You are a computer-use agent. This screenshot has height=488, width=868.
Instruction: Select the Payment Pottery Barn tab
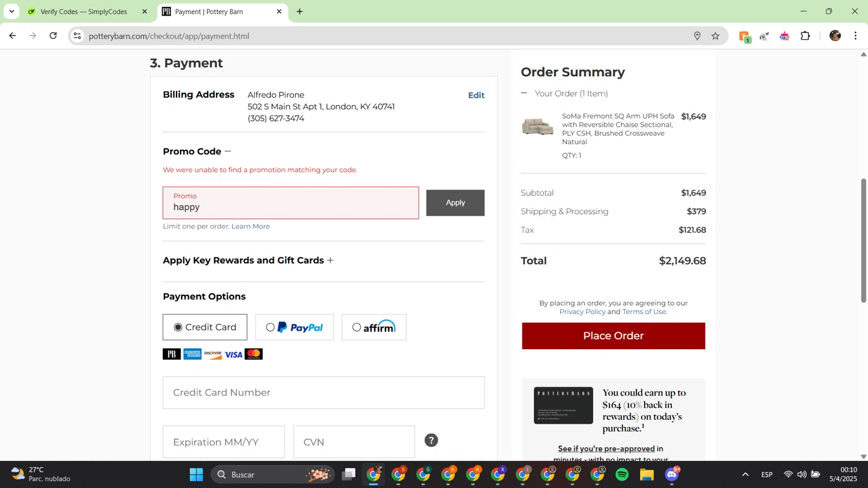pyautogui.click(x=209, y=12)
